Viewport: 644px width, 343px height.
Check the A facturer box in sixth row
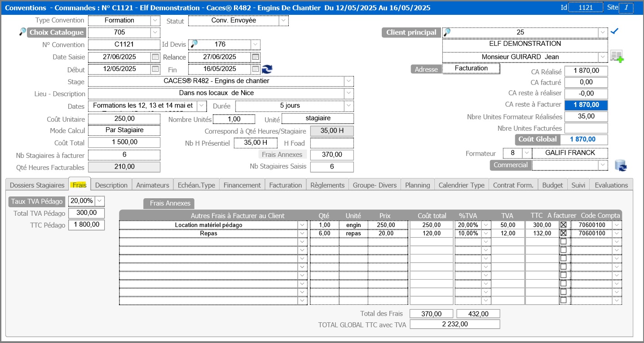(x=563, y=267)
